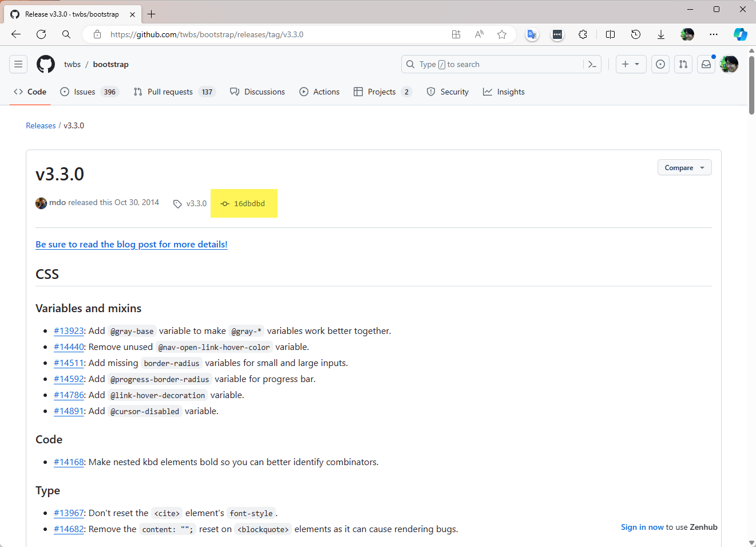Open the browser downloads panel

tap(660, 34)
